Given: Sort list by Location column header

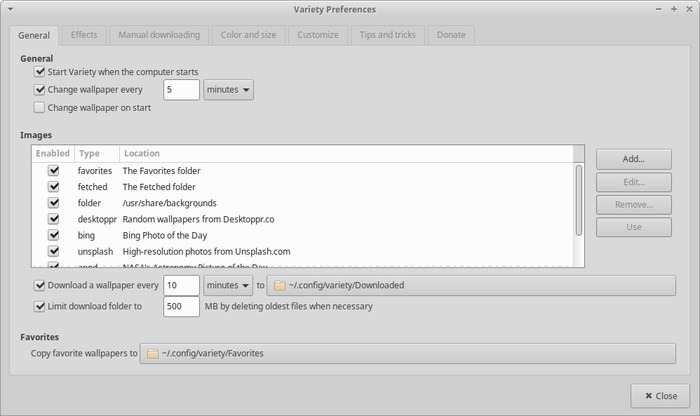Looking at the screenshot, I should tap(346, 154).
